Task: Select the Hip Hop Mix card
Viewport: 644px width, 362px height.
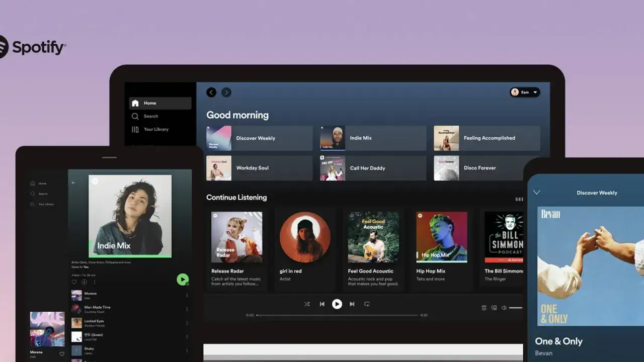Action: pos(442,249)
